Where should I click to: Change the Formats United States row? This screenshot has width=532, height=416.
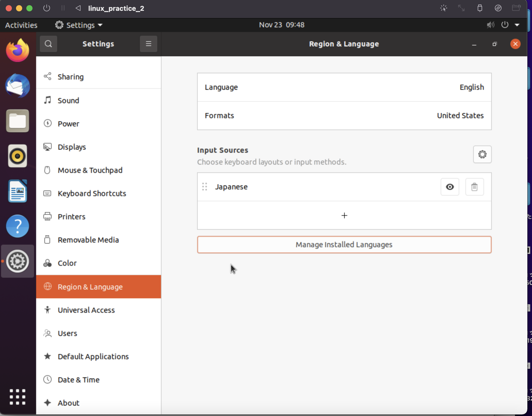[344, 116]
